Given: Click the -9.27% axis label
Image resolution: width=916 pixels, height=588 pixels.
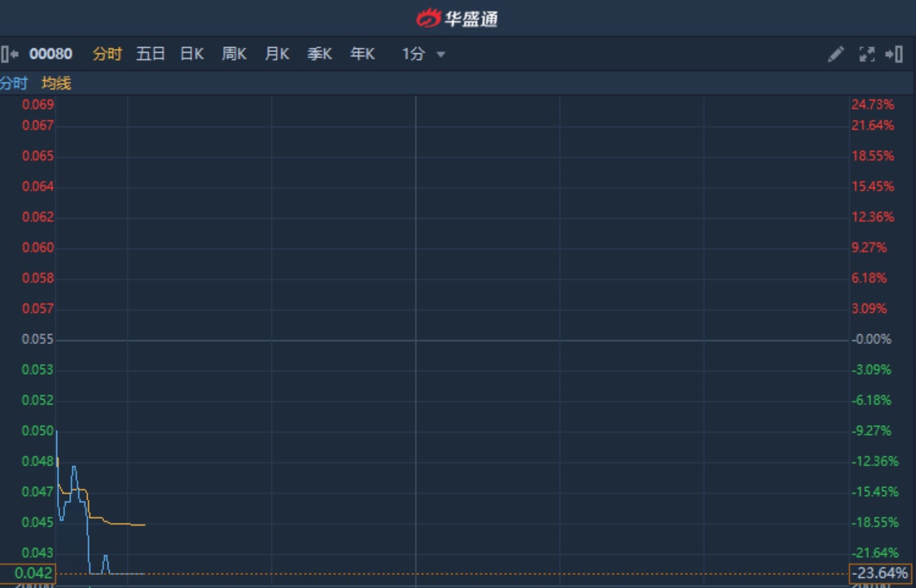Looking at the screenshot, I should (871, 431).
